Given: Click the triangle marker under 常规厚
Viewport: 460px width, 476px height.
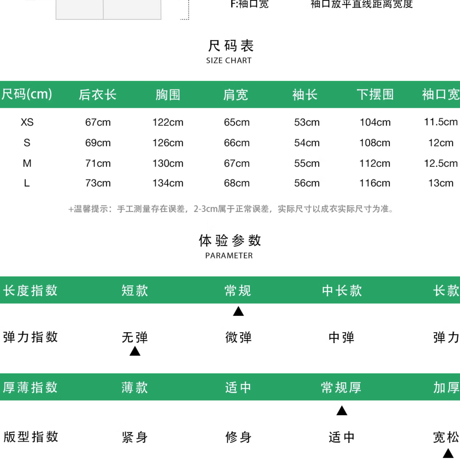Looking at the screenshot, I should tap(342, 411).
